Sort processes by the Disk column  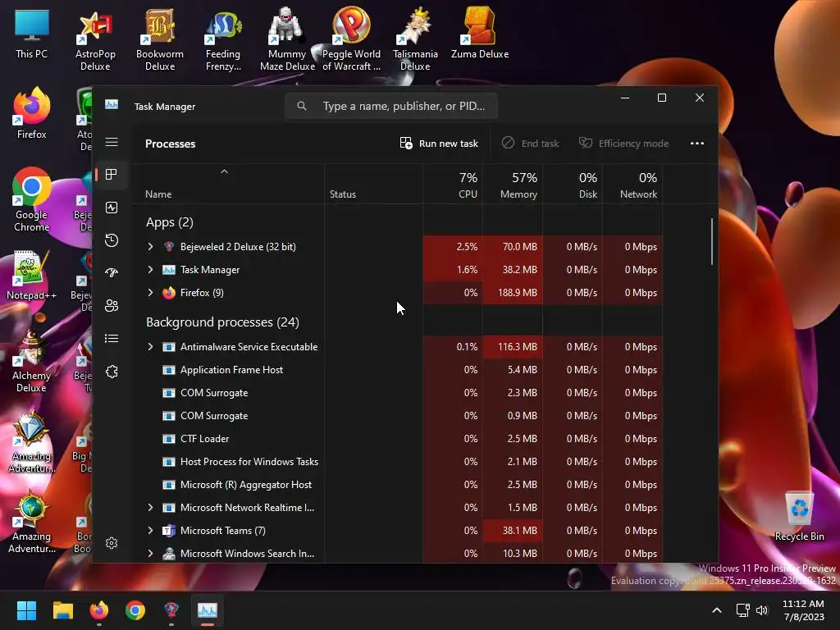point(573,185)
